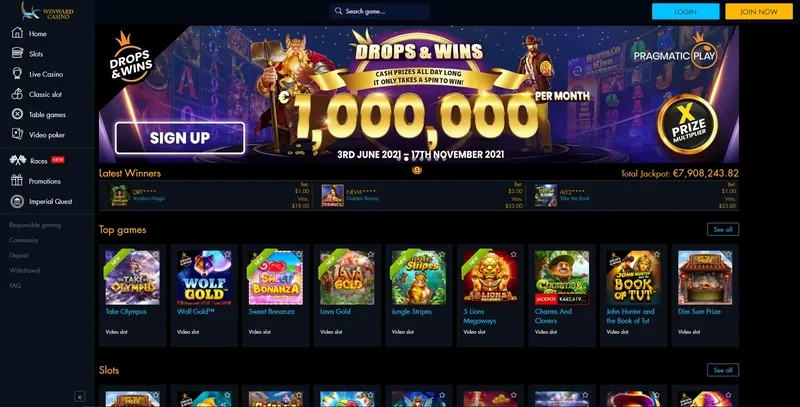Image resolution: width=800 pixels, height=407 pixels.
Task: Focus the Search game input field
Action: click(380, 11)
